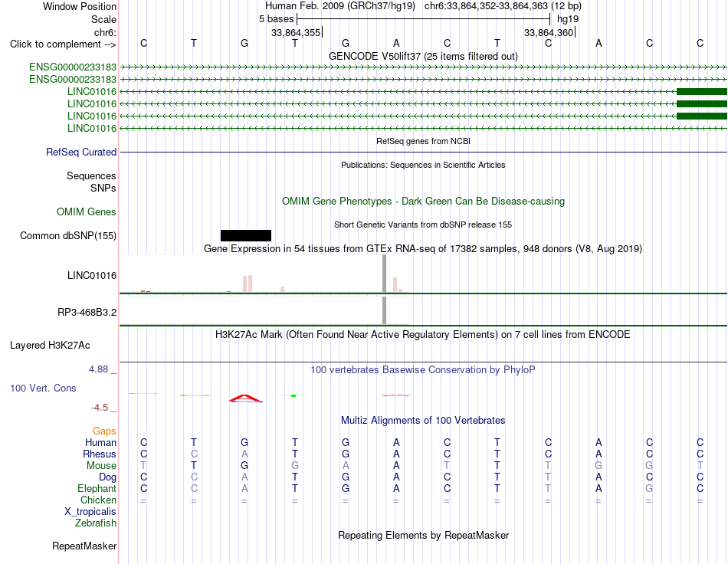Click the H3K27Ac Mark track title
The image size is (728, 564).
coord(423,334)
